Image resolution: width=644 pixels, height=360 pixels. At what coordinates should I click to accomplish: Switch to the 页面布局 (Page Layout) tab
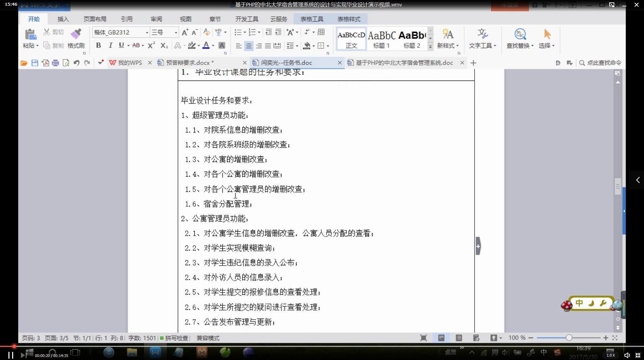(95, 19)
